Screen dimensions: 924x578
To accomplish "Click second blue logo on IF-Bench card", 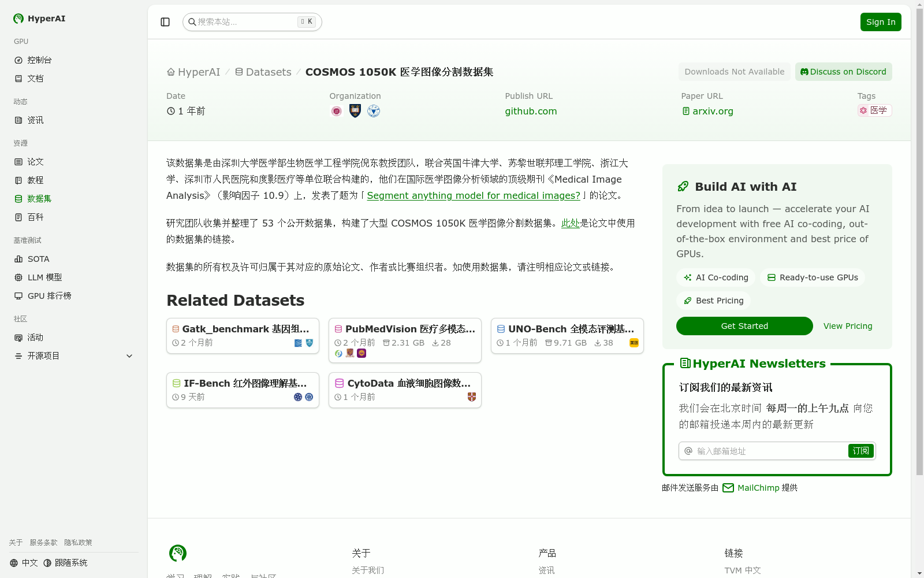I will pos(309,397).
